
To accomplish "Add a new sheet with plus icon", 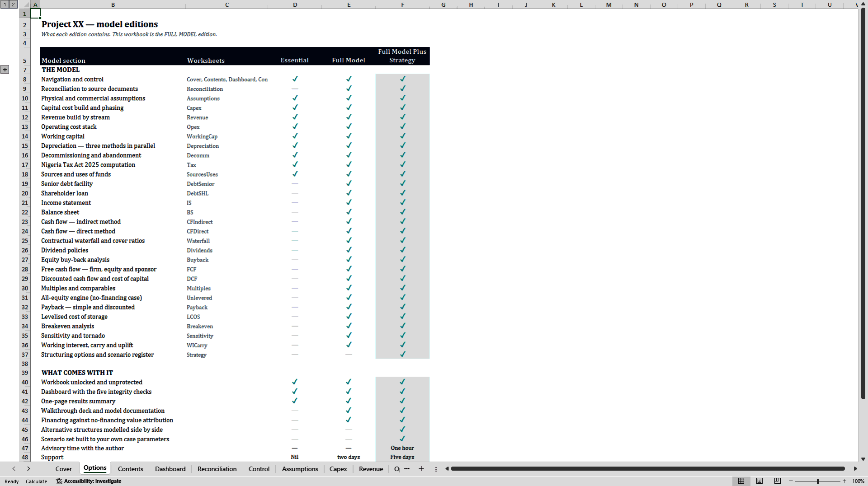I will (x=421, y=469).
